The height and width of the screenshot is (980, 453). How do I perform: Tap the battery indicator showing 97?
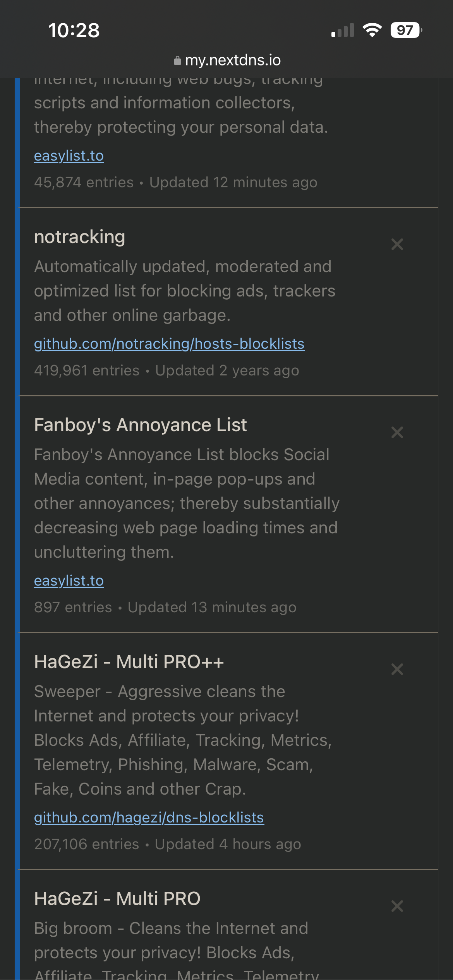406,30
